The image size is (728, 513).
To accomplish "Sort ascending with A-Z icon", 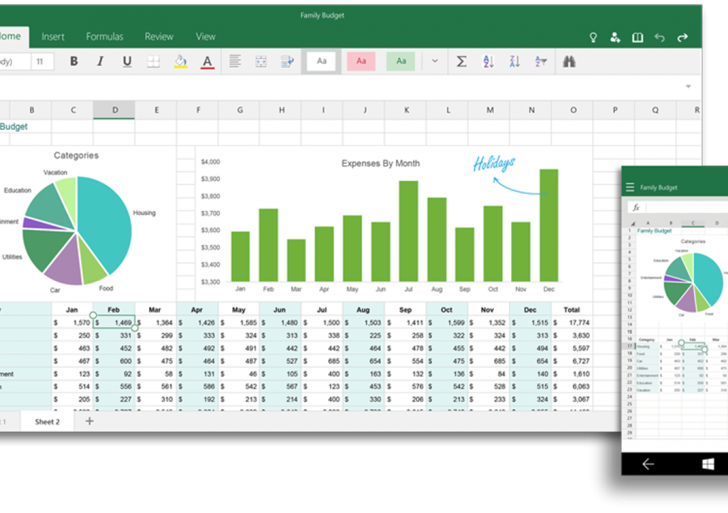I will coord(488,61).
